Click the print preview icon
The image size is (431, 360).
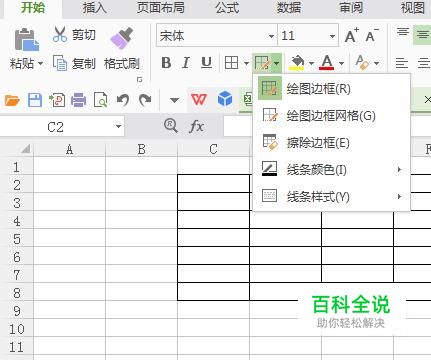[x=101, y=100]
